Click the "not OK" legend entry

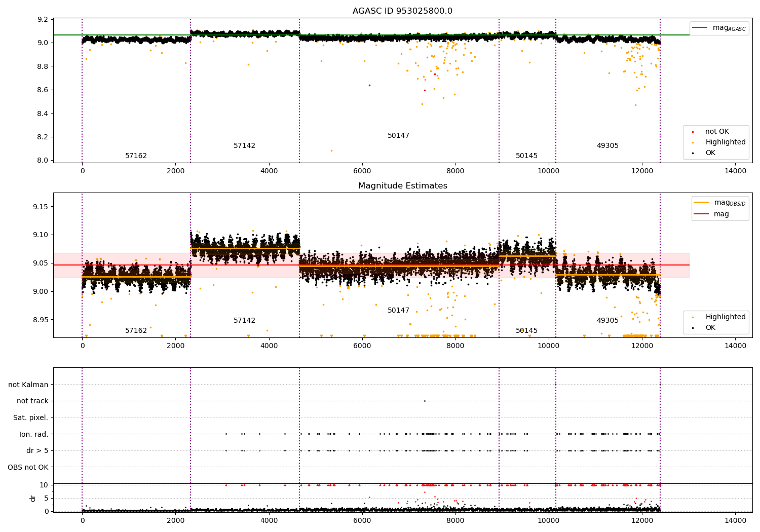click(717, 132)
